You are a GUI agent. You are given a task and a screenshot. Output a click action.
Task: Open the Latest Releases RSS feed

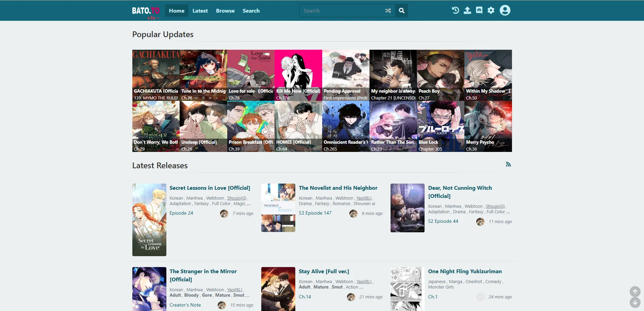pyautogui.click(x=508, y=164)
